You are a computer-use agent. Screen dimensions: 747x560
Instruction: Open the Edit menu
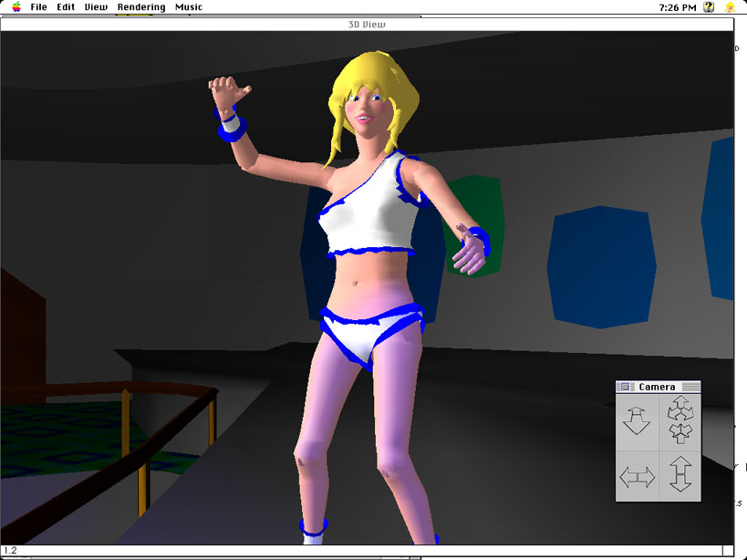click(66, 7)
